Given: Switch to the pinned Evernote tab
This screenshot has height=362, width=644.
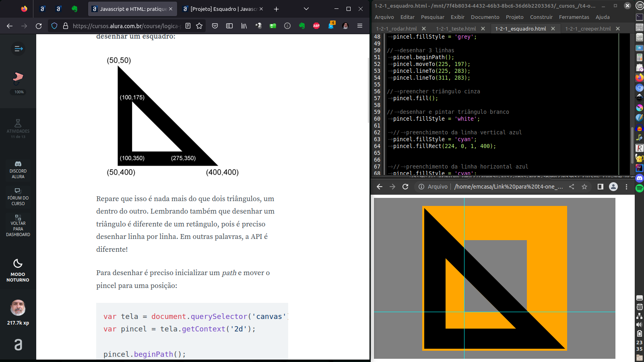Looking at the screenshot, I should [x=74, y=9].
